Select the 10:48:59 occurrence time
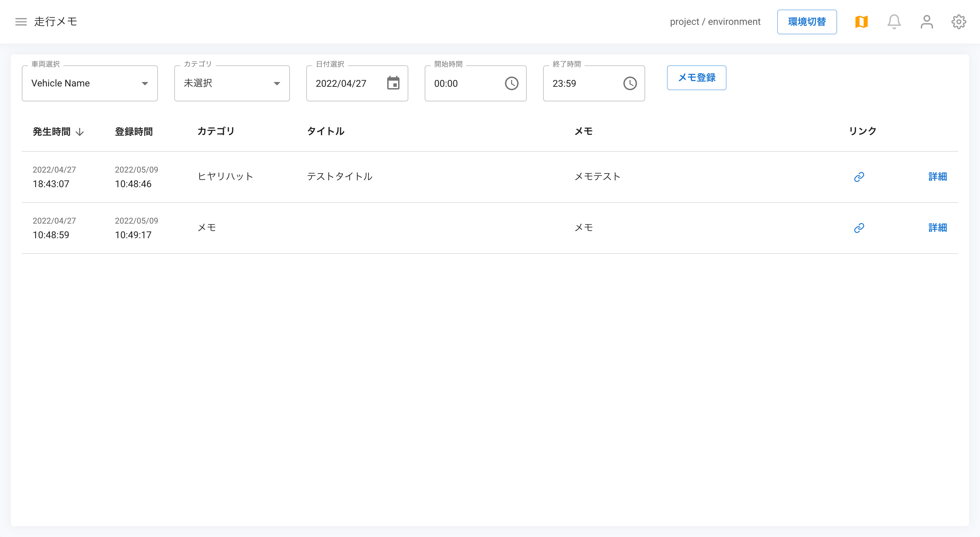980x537 pixels. [51, 235]
